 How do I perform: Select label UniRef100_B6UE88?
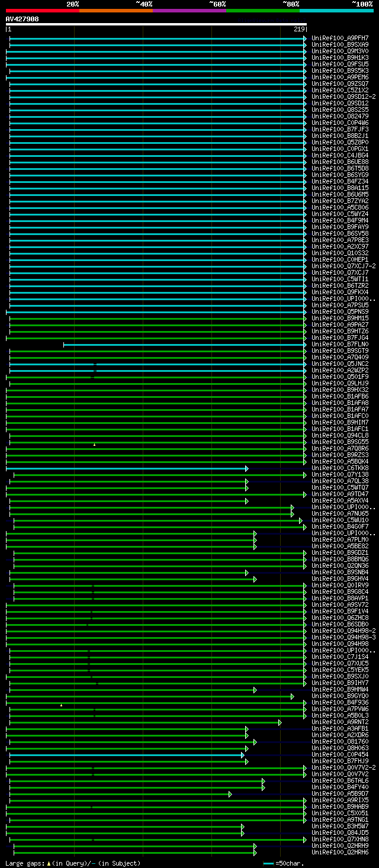coord(340,162)
